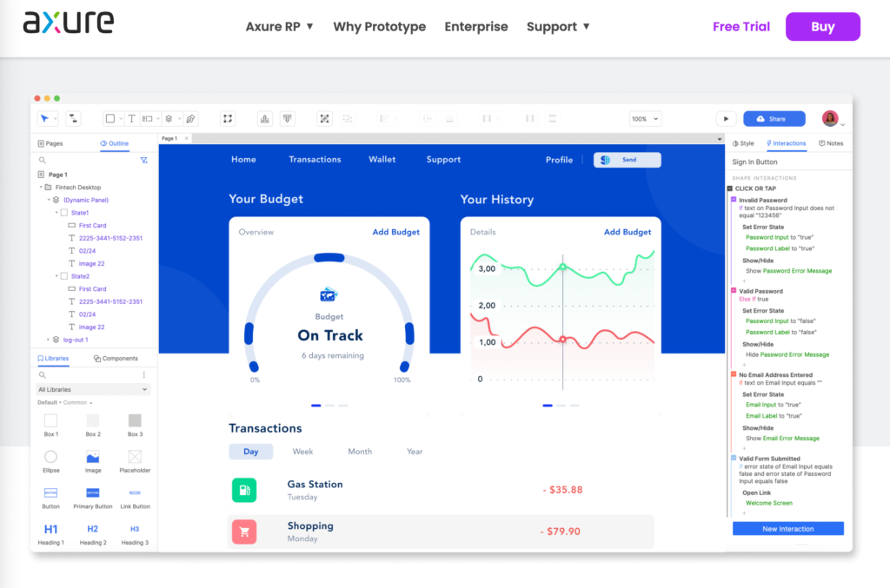This screenshot has height=588, width=890.
Task: Collapse the Fintech Desktop folder
Action: 41,187
